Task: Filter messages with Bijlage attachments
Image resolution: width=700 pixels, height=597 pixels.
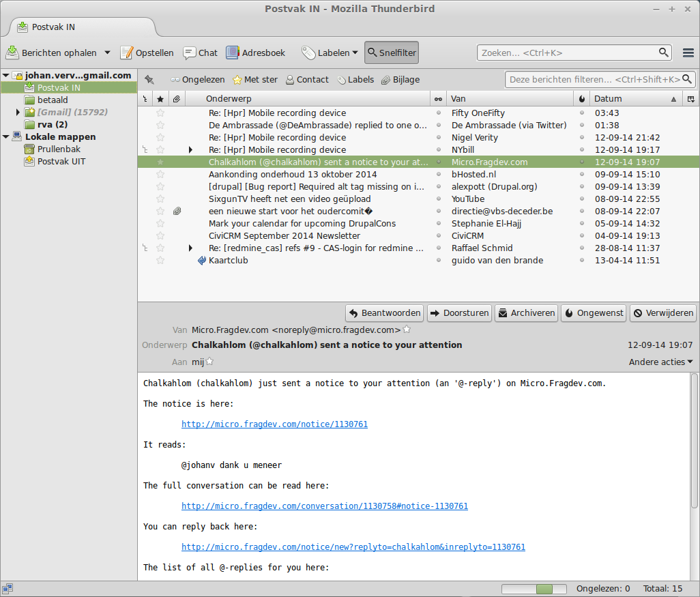Action: click(x=400, y=79)
